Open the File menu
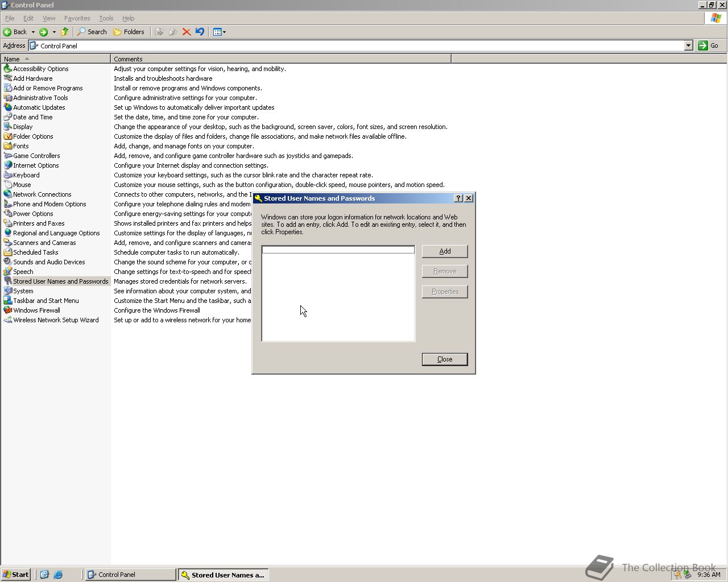728x582 pixels. (x=10, y=18)
